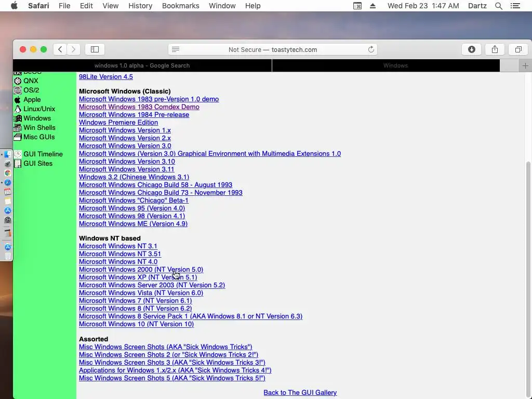Viewport: 532px width, 399px height.
Task: Open 'Windows Premiere Edition' link
Action: (118, 123)
